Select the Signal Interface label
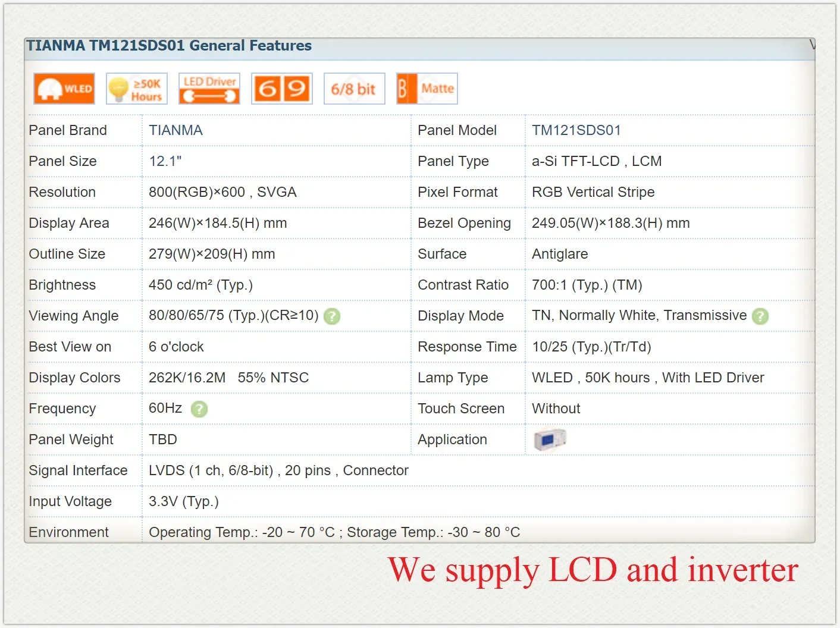 [x=78, y=470]
